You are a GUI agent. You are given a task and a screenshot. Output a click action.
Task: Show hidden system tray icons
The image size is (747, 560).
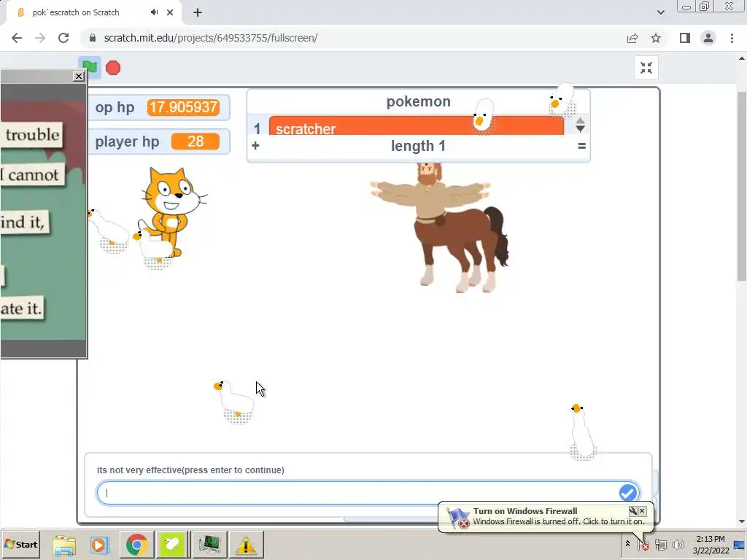[x=627, y=544]
